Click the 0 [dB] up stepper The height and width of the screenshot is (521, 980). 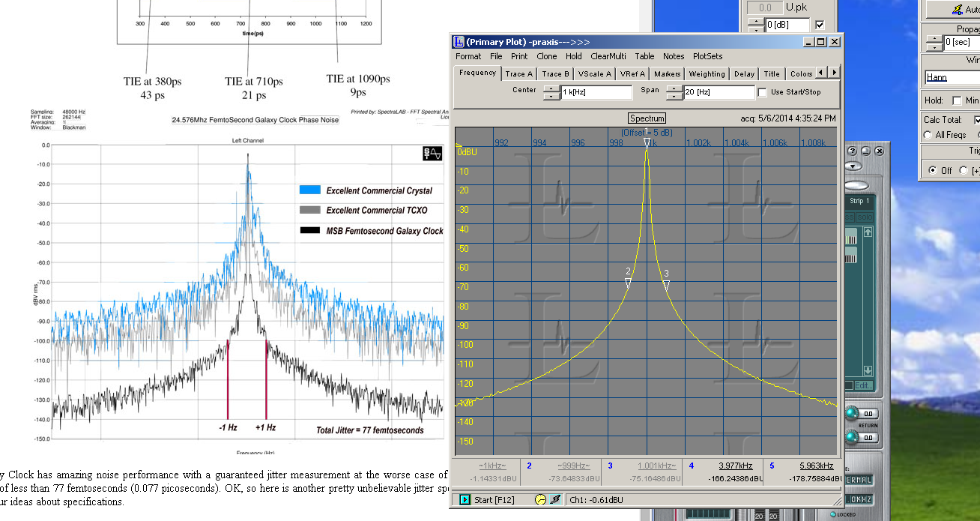point(756,21)
